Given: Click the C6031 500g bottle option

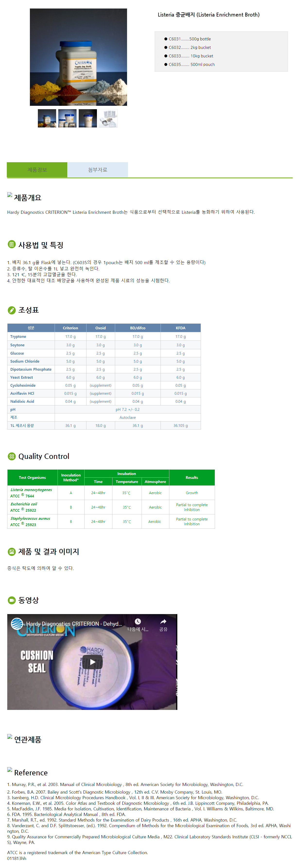Looking at the screenshot, I should 189,39.
